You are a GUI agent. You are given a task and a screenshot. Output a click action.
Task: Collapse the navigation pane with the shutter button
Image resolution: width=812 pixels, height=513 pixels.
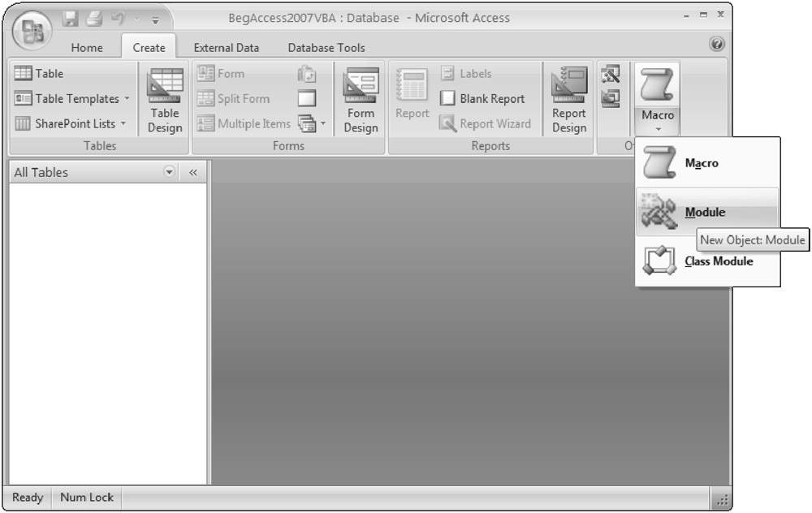click(x=193, y=172)
